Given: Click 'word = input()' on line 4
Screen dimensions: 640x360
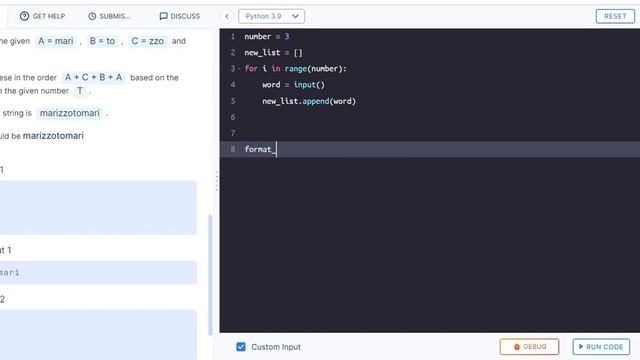Looking at the screenshot, I should (293, 85).
